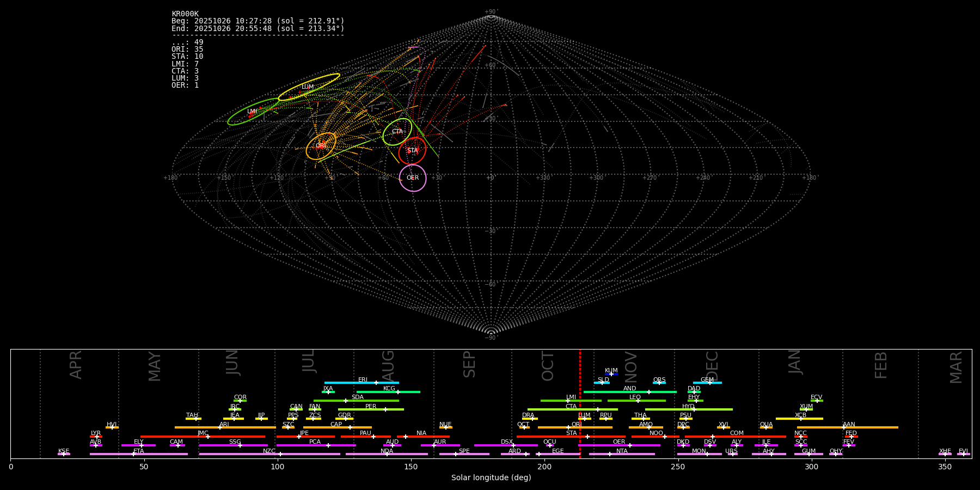Click the KUM shower peak marker
The height and width of the screenshot is (490, 980).
coord(611,374)
